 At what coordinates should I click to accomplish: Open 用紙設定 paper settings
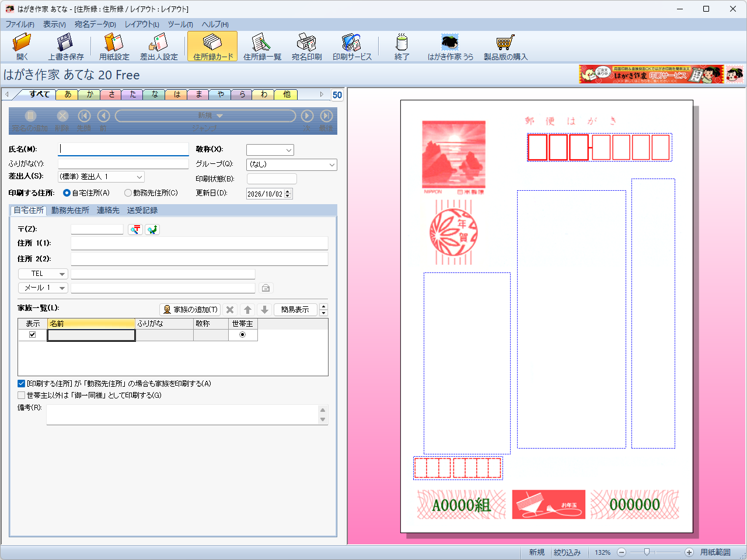pos(114,47)
